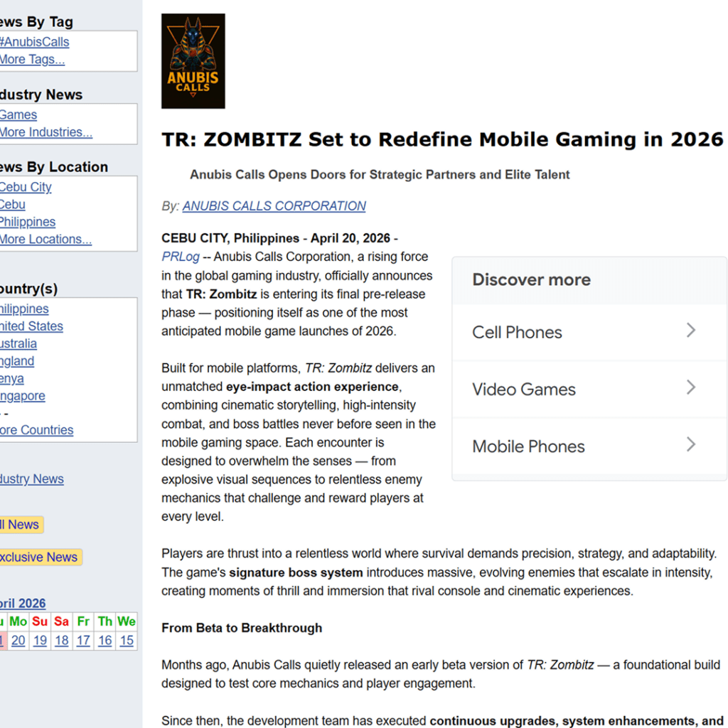
Task: Open the ANUBIS CALLS CORPORATION author link
Action: (274, 206)
